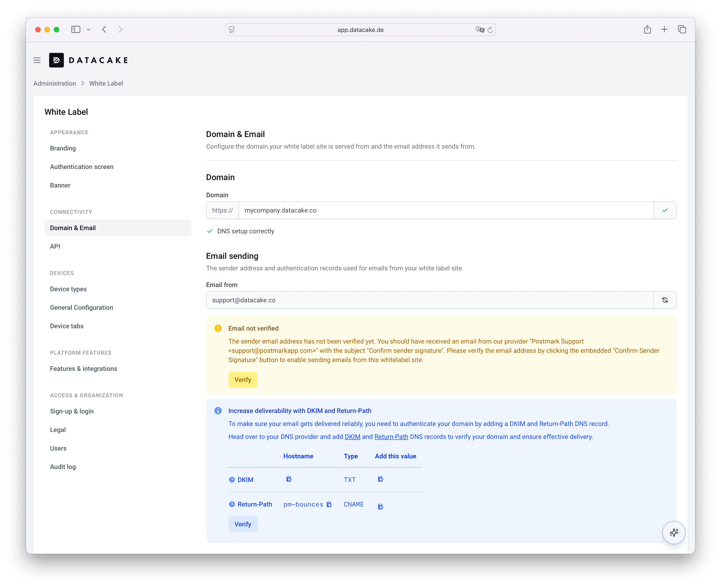Image resolution: width=721 pixels, height=588 pixels.
Task: Reload the page with the refresh icon
Action: click(490, 30)
